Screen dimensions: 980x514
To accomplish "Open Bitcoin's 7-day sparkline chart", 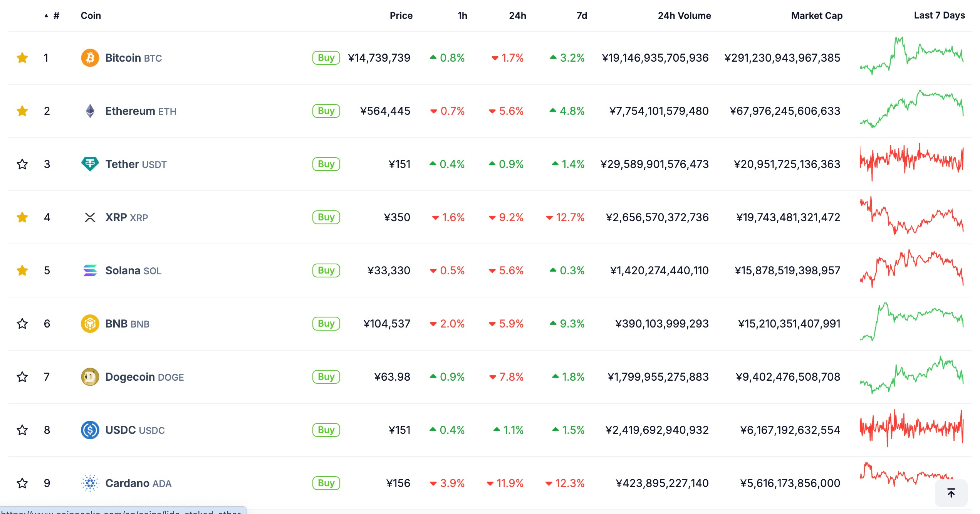I will [911, 56].
